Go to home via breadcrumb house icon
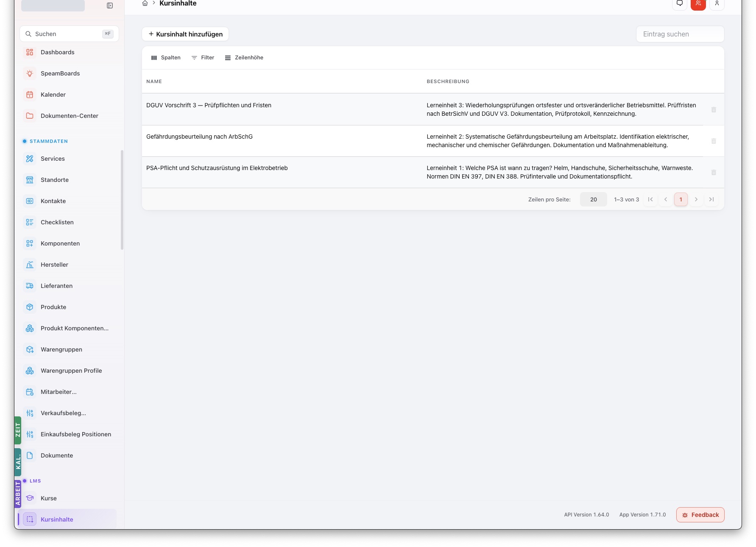The width and height of the screenshot is (756, 547). click(x=145, y=3)
